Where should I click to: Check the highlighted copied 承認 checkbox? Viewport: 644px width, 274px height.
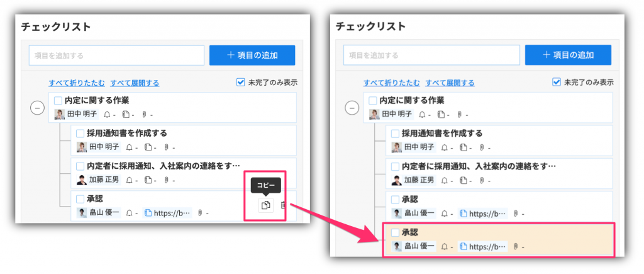[395, 233]
